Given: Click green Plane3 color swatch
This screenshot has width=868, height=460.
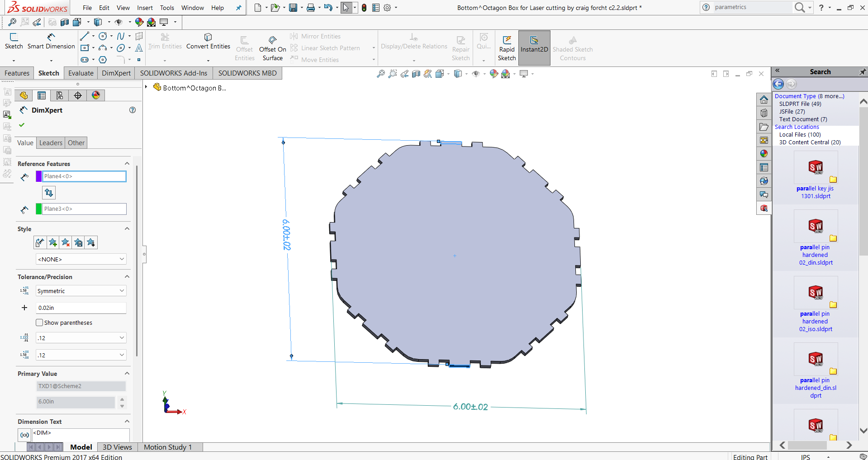Looking at the screenshot, I should pos(39,209).
